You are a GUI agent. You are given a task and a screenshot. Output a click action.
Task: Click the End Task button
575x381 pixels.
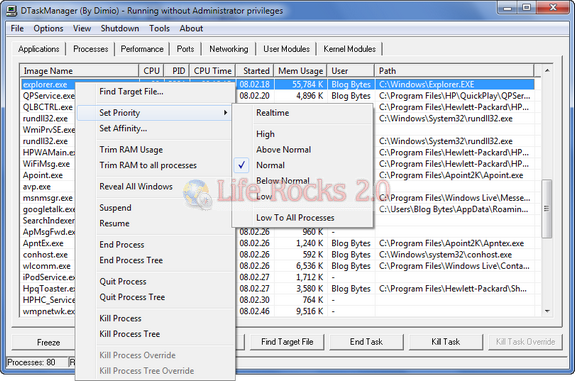click(366, 342)
